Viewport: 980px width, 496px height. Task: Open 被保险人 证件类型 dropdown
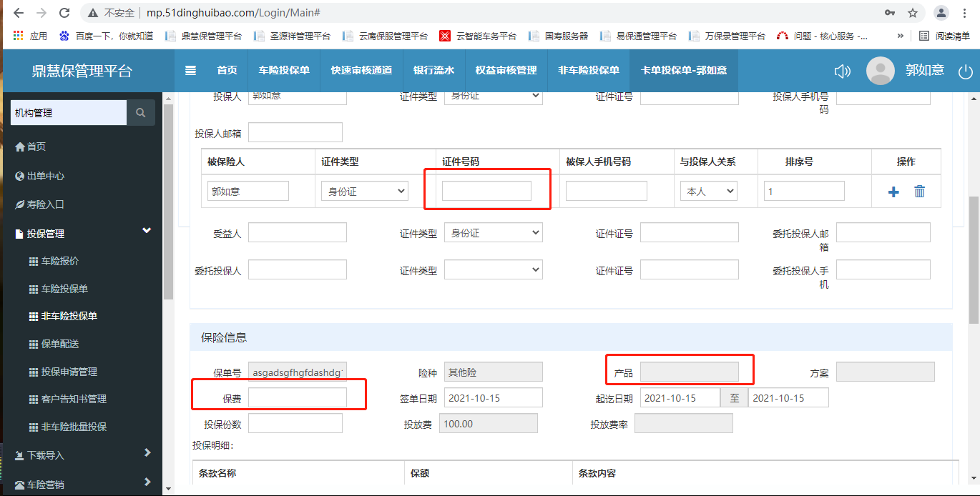(365, 191)
